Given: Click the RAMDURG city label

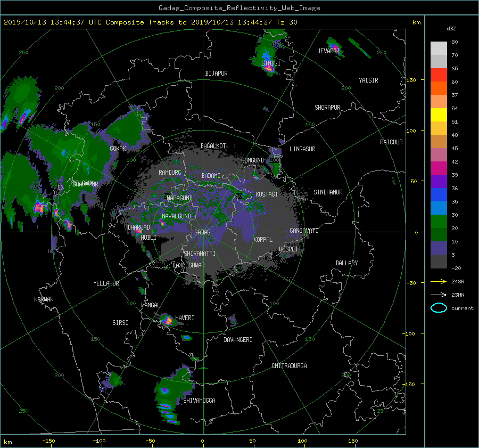Looking at the screenshot, I should (170, 173).
